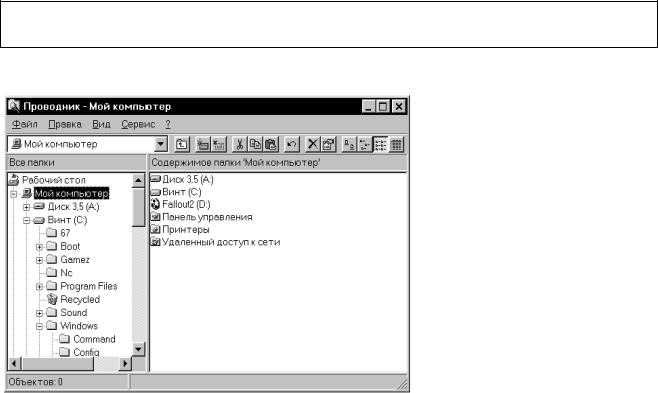658x393 pixels.
Task: Select Диск 3,5 (A:) in tree
Action: [73, 207]
